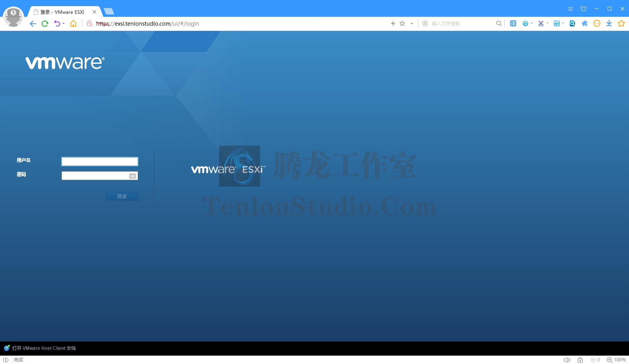Screen dimensions: 629x364
Task: Go back to the previous page
Action: click(x=33, y=24)
